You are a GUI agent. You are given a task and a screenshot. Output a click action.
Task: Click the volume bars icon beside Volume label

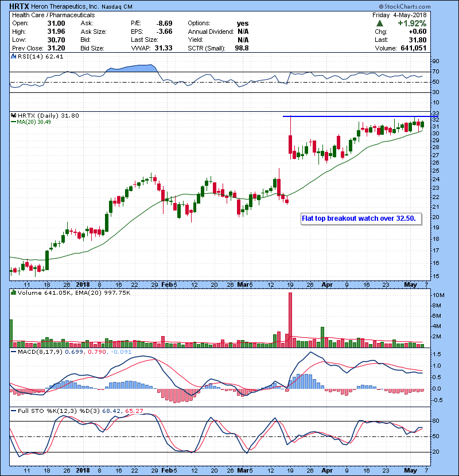pyautogui.click(x=14, y=292)
